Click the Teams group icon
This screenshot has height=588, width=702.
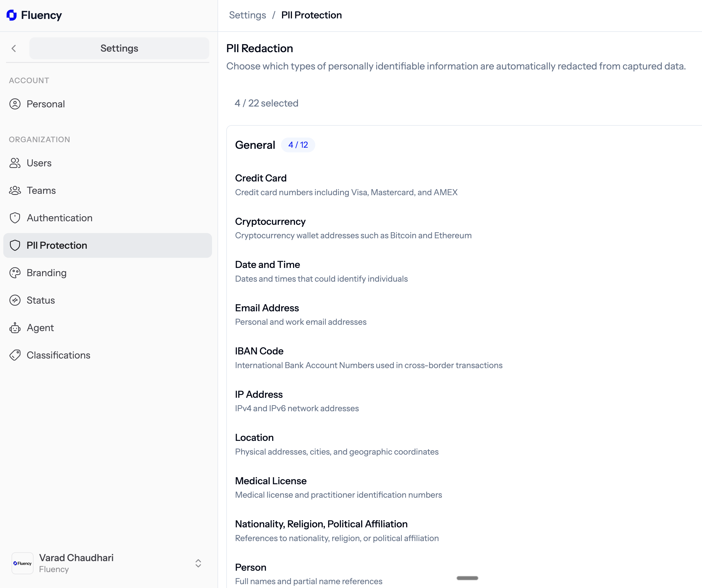[x=15, y=191]
